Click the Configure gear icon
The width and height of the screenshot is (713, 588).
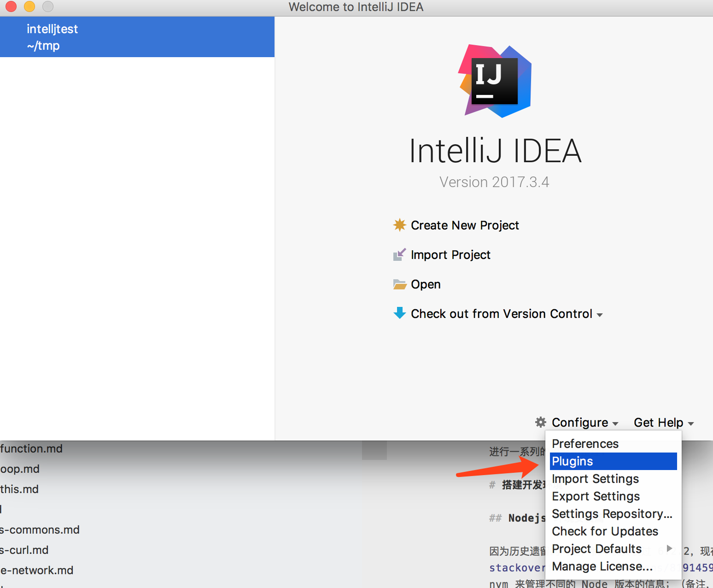point(540,422)
